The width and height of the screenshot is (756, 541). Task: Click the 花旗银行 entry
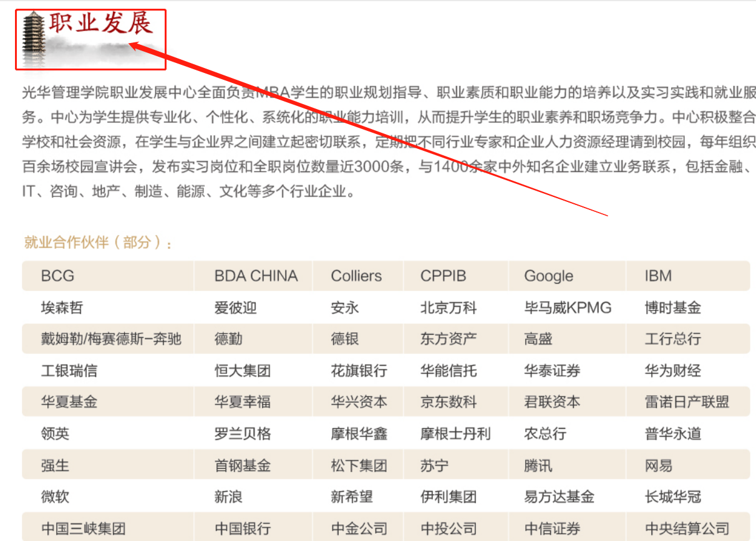click(x=359, y=371)
